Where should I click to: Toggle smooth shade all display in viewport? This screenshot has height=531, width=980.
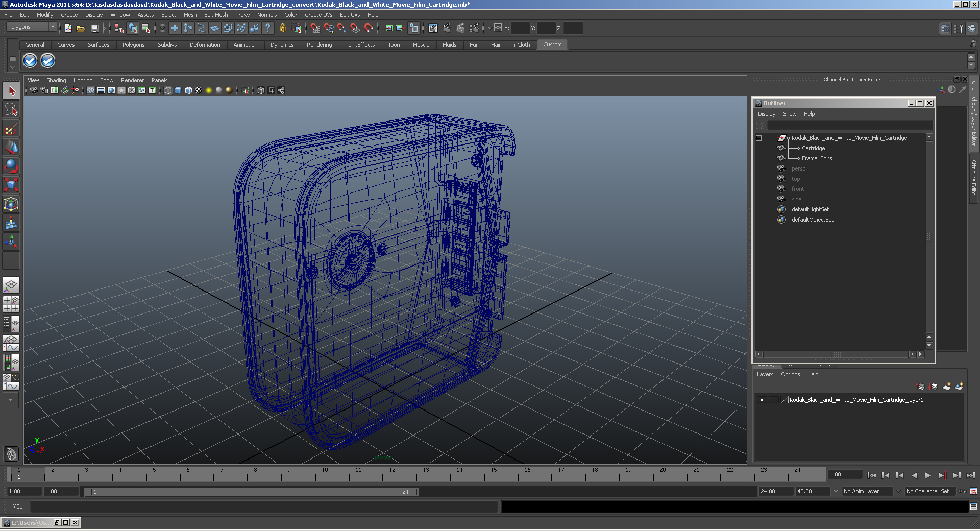tap(178, 90)
